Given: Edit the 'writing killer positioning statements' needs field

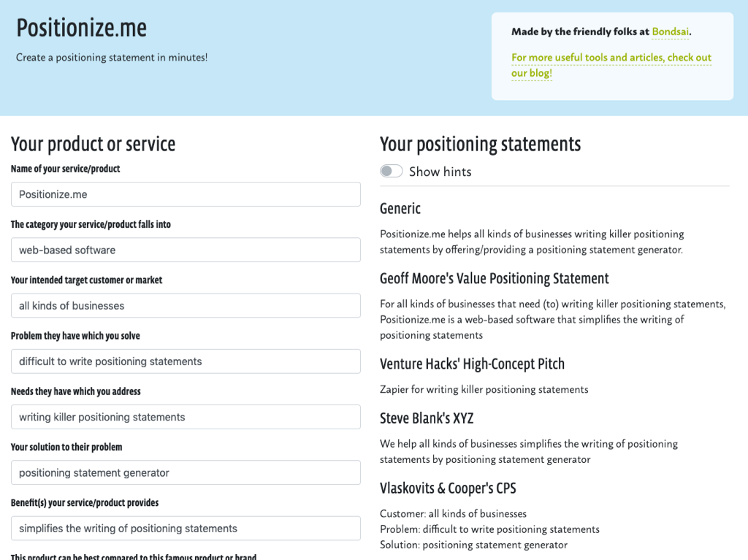Looking at the screenshot, I should 186,417.
